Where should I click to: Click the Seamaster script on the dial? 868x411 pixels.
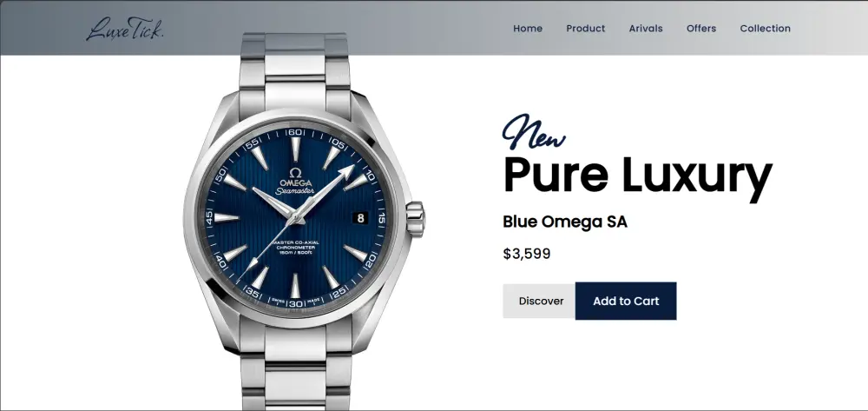[x=296, y=192]
